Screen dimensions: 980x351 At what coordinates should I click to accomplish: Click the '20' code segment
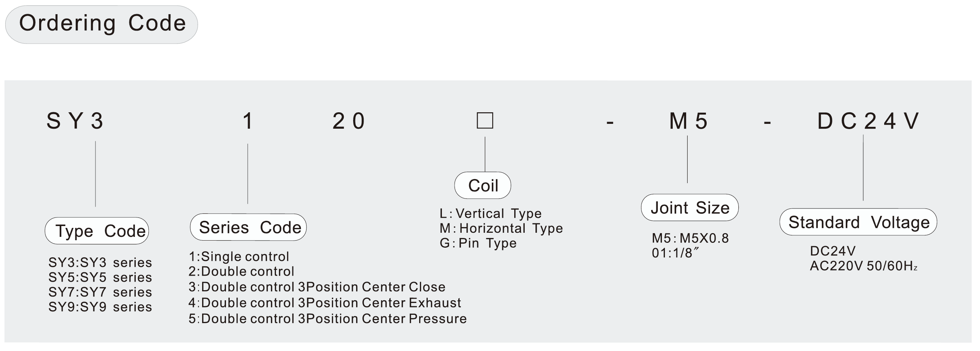click(348, 121)
